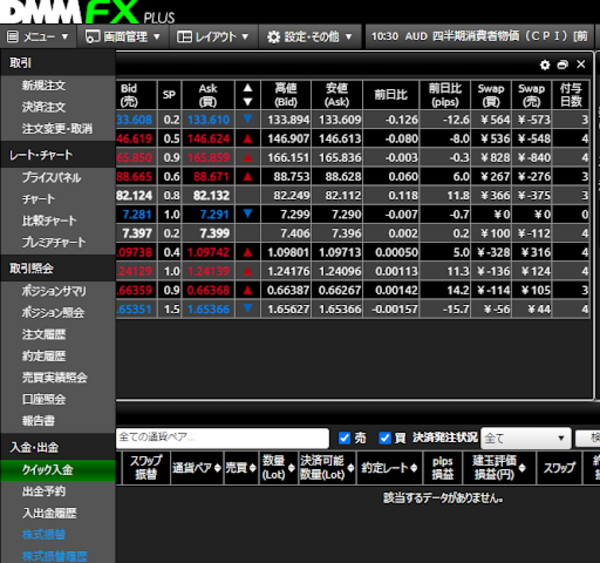This screenshot has width=600, height=563.
Task: Click the 付与日数 column header
Action: 571,95
